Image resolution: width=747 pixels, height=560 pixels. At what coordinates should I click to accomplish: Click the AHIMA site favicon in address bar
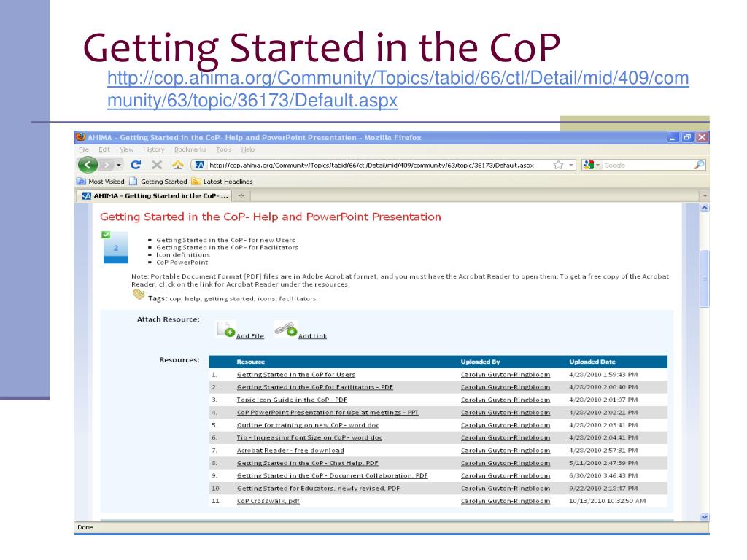coord(200,165)
